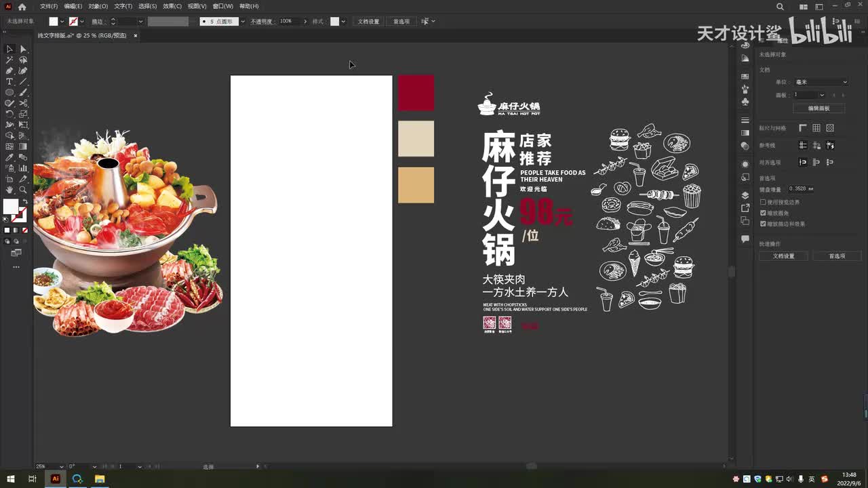
Task: Uncheck 缩放描边和效果 checkbox
Action: pos(763,224)
